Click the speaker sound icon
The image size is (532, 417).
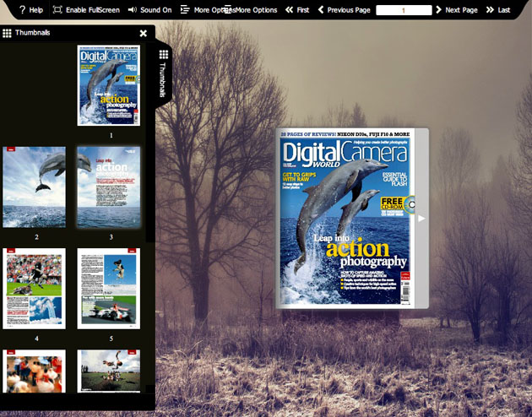(133, 10)
